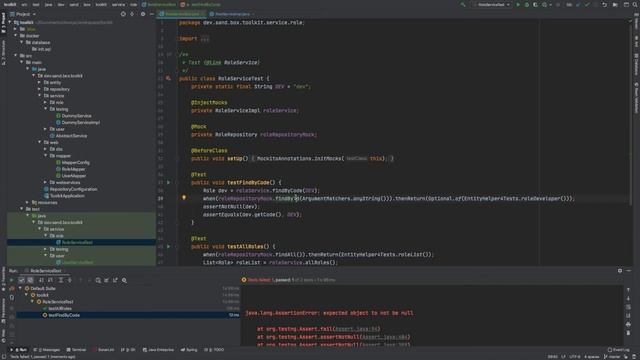This screenshot has height=360, width=640.
Task: Click the Git commit checkmark icon
Action: [587, 5]
